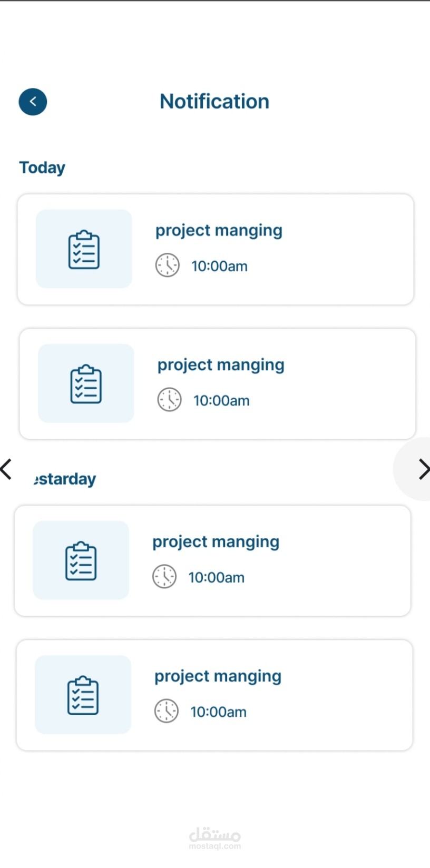Click clock icon in last Yesterday notification
This screenshot has height=868, width=430.
coord(167,711)
